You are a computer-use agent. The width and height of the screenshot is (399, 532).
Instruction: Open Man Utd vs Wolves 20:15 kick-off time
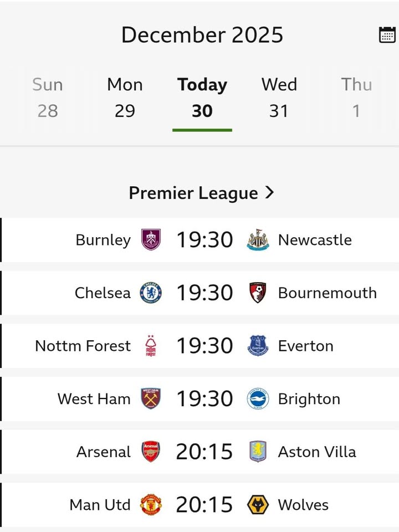[204, 505]
